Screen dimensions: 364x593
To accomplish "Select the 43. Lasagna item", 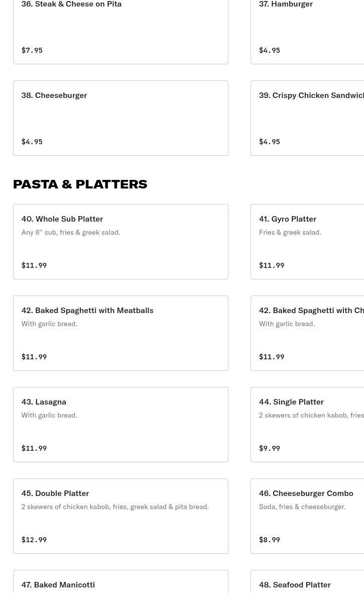I will point(120,425).
